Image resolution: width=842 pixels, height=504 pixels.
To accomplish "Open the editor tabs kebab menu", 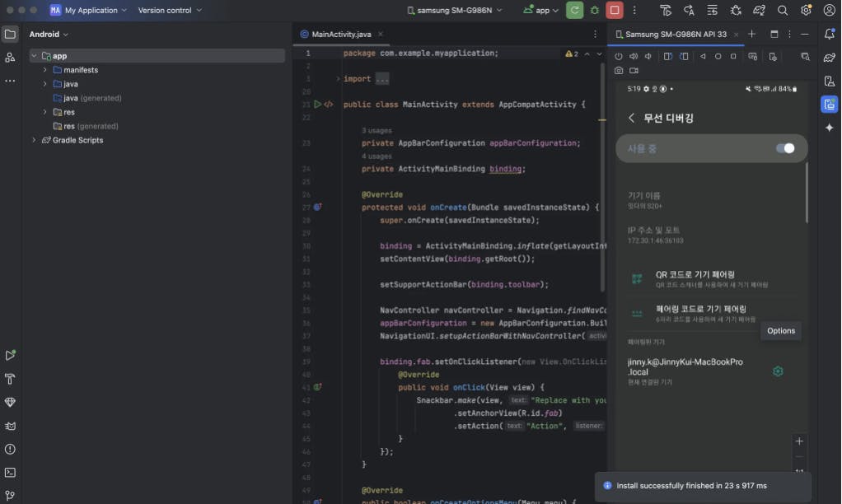I will pos(595,35).
